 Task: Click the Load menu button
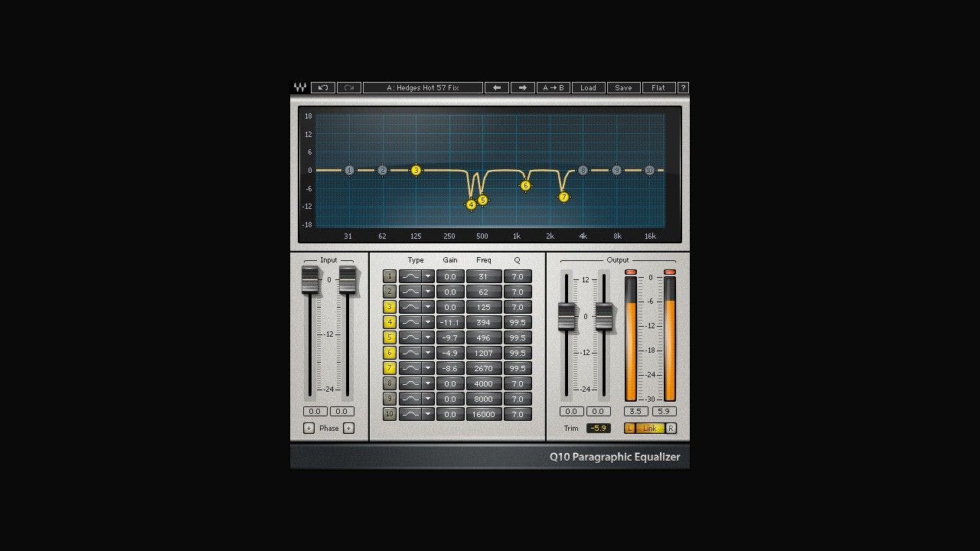click(588, 88)
